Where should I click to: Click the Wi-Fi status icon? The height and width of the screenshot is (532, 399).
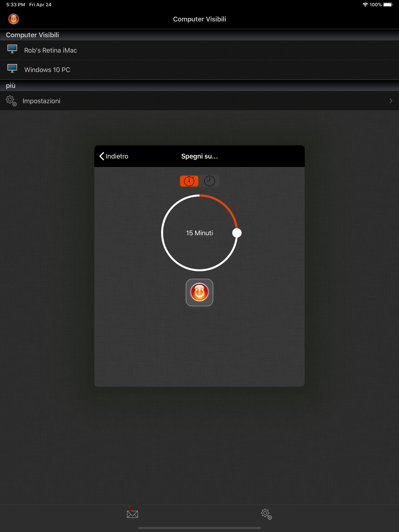tap(365, 4)
